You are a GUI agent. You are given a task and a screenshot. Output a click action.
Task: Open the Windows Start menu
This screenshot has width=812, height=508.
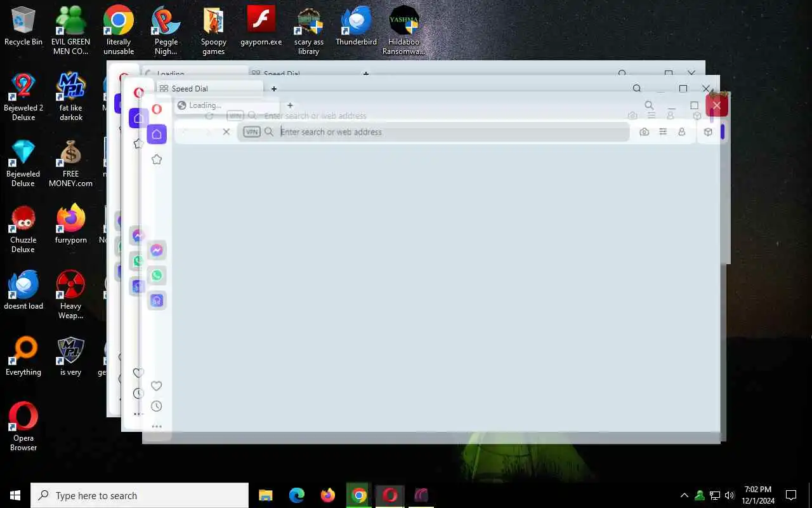pos(15,495)
